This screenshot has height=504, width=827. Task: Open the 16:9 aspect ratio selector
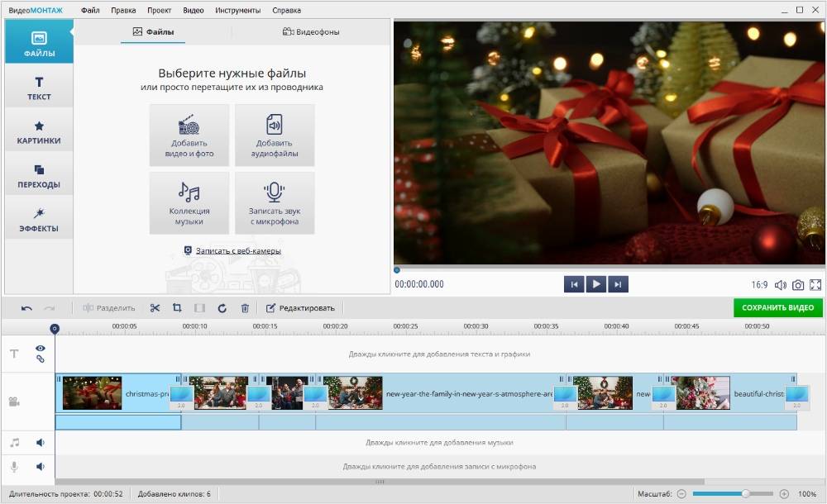click(759, 285)
